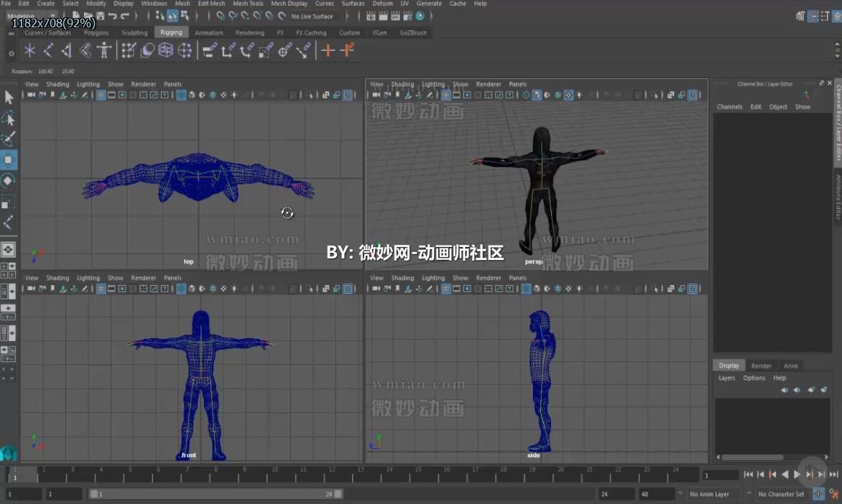Toggle snap to grid in the status line
Viewport: 842px width, 504px height.
[220, 16]
